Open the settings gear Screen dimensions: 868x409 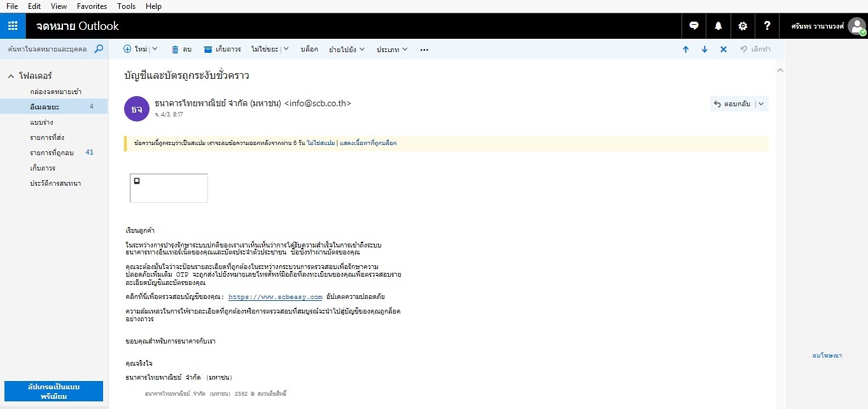(x=743, y=26)
